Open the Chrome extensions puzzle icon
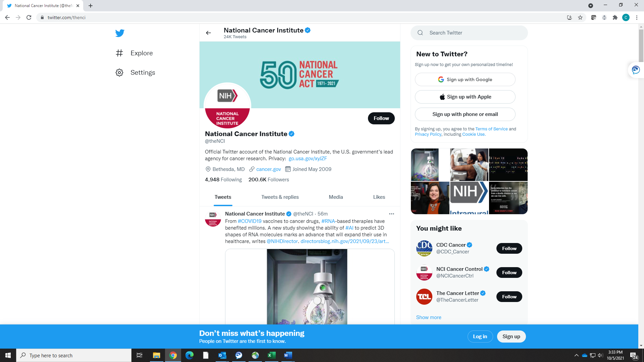The image size is (644, 362). 615,17
